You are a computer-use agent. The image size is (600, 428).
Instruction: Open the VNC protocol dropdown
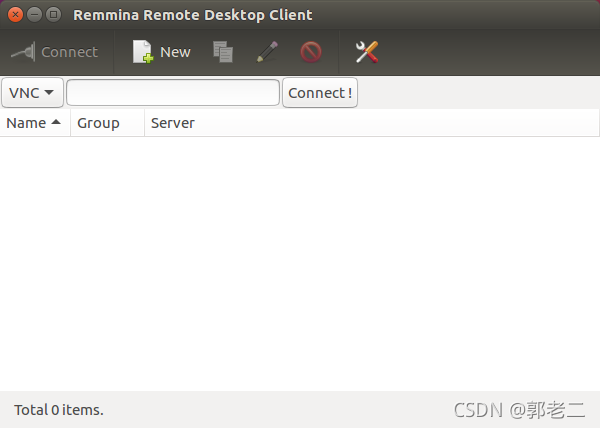33,93
